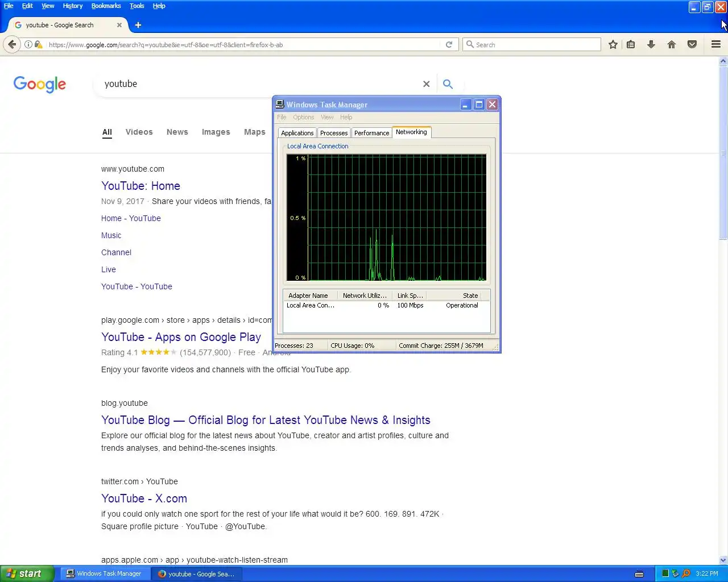Click the Task Manager title bar icon

coord(280,105)
